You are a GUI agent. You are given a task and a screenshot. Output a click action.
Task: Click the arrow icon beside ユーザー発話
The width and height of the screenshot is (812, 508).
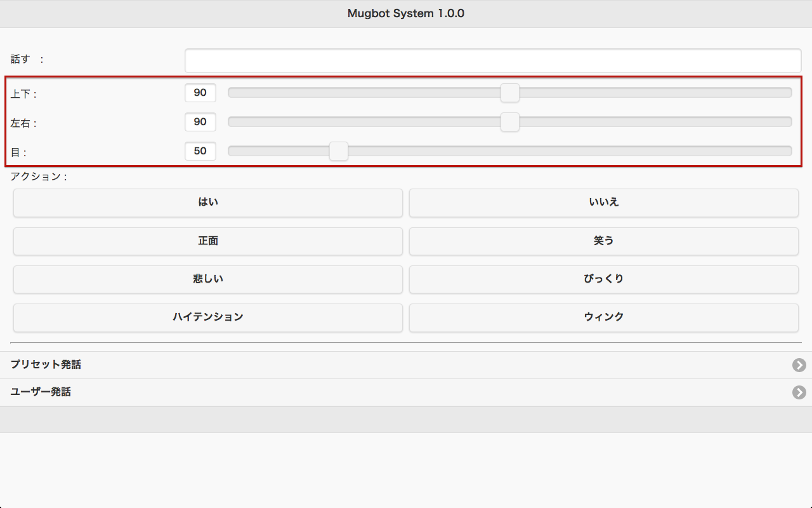799,392
